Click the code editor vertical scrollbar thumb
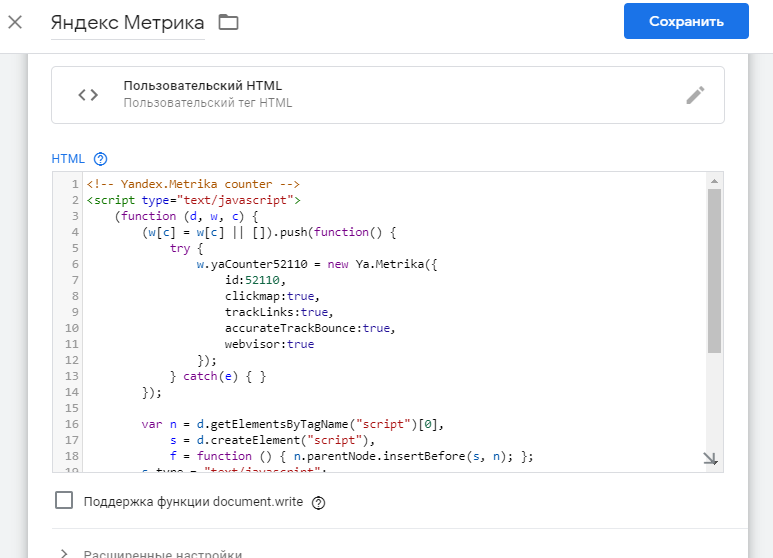773x558 pixels. pyautogui.click(x=714, y=271)
